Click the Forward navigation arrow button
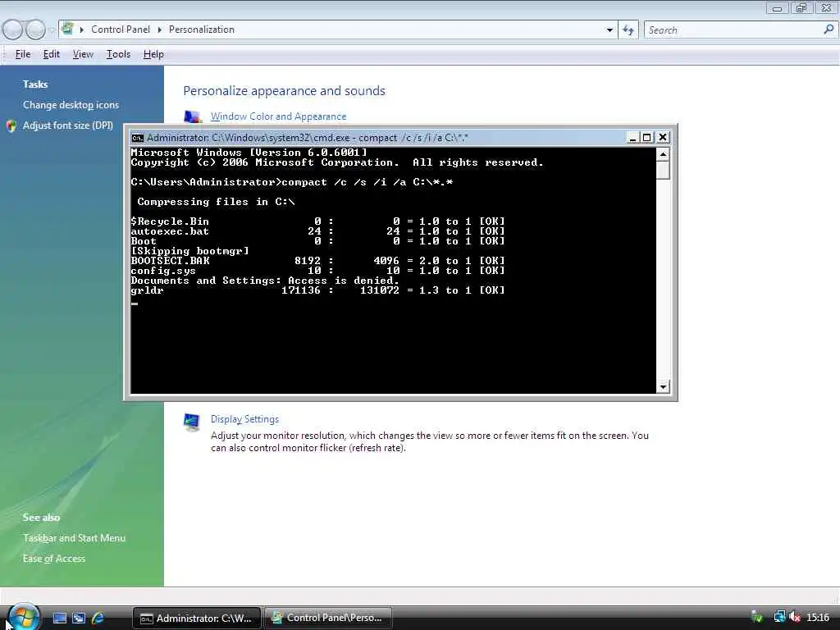 click(35, 30)
